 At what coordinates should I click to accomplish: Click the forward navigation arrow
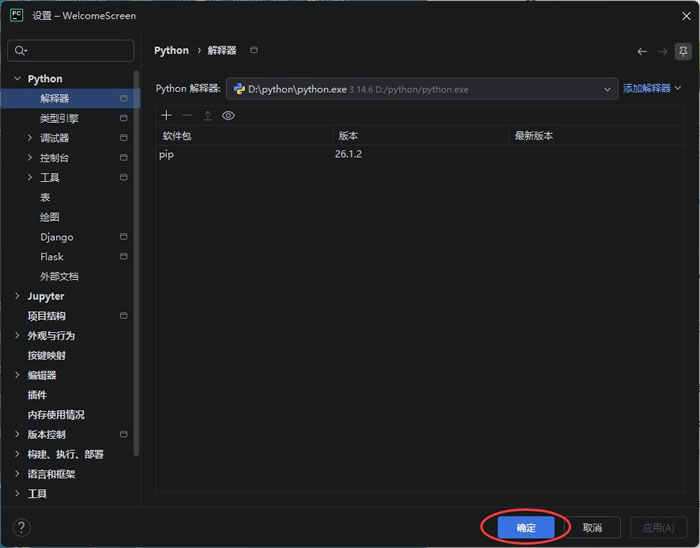(662, 51)
